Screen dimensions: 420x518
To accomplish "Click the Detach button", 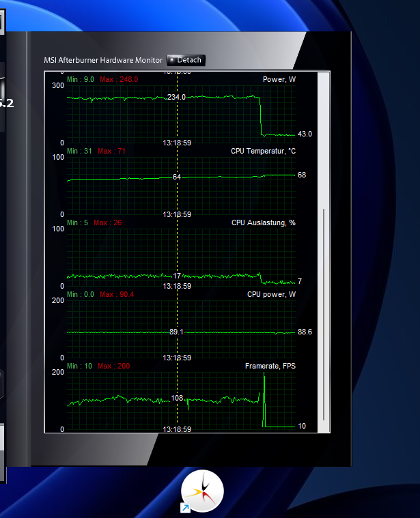I will coord(186,60).
